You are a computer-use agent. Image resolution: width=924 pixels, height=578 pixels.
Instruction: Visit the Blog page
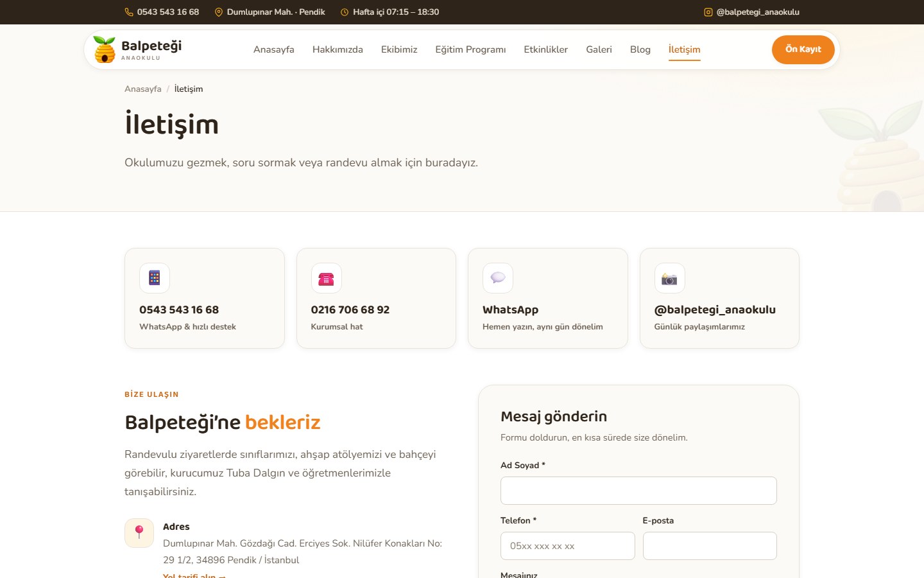640,49
